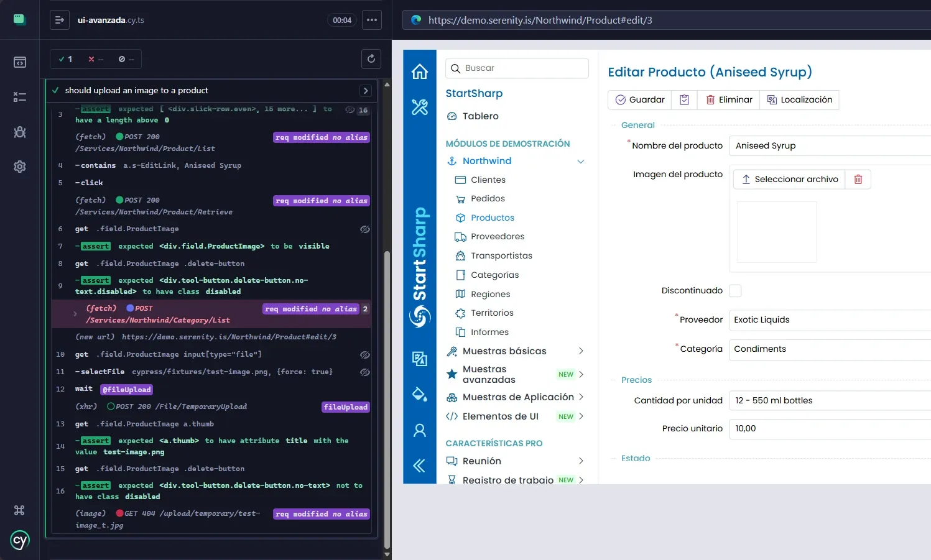Click the Precio unitario field

coord(830,429)
